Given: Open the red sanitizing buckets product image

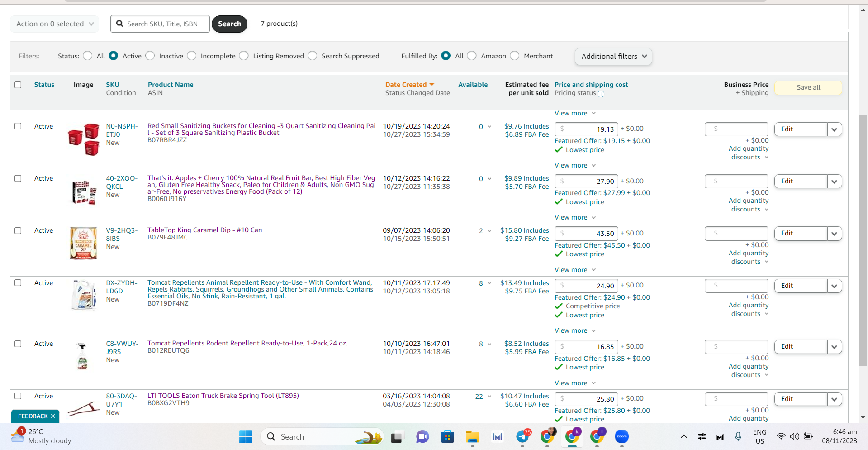Looking at the screenshot, I should 84,139.
